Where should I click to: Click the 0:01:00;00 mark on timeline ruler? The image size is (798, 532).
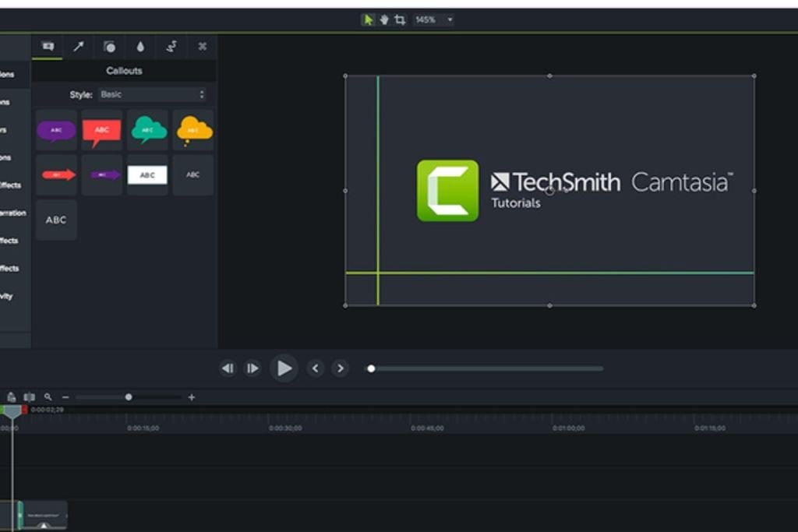click(x=568, y=428)
